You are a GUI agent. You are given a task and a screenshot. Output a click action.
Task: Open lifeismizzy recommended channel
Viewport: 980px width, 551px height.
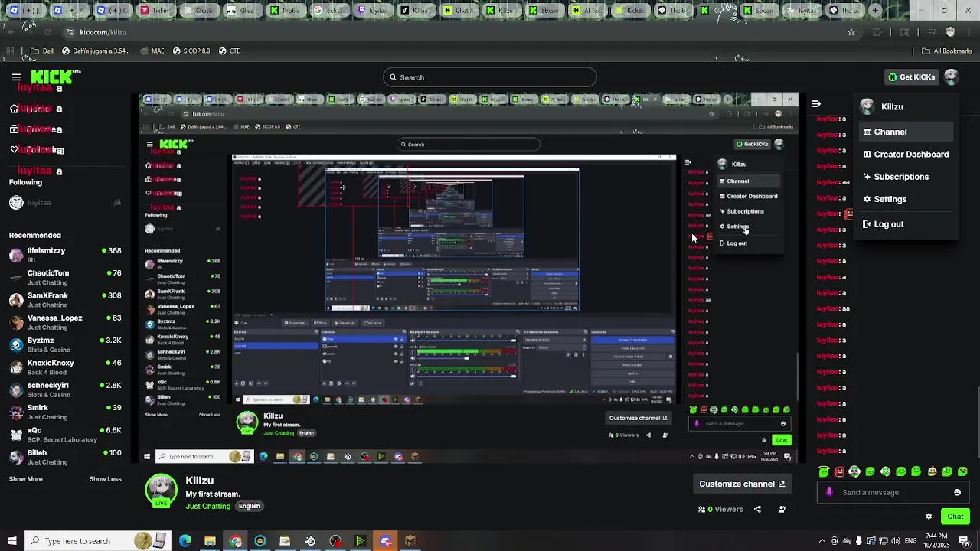(65, 255)
